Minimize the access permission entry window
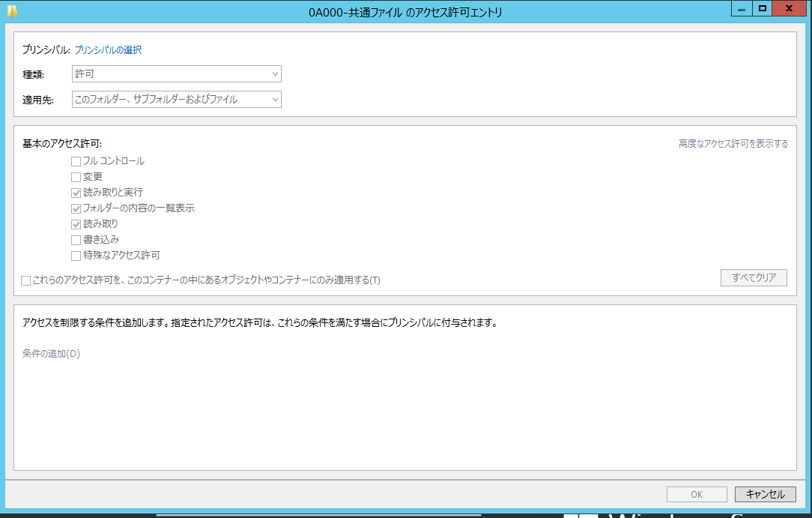Screen dimensions: 812x518 742,9
